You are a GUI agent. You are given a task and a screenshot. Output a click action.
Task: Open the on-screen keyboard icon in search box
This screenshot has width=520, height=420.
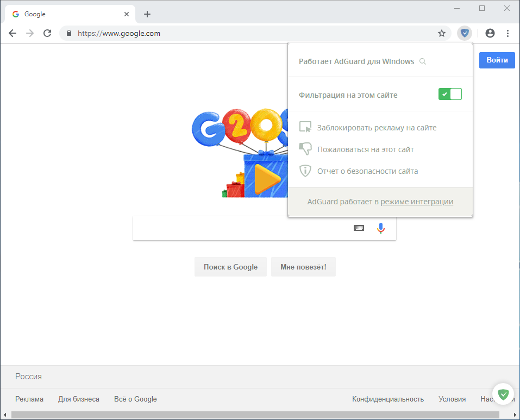[x=359, y=228]
